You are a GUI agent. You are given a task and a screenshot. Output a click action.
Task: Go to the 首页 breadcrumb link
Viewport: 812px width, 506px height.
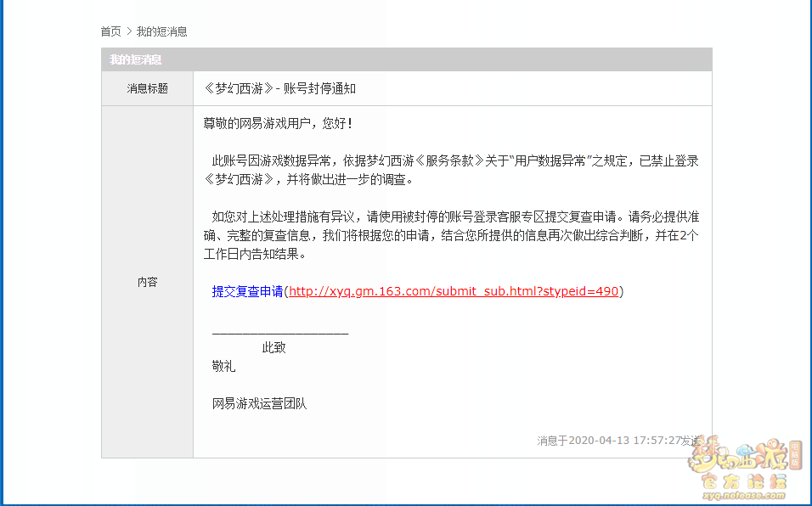pos(110,31)
